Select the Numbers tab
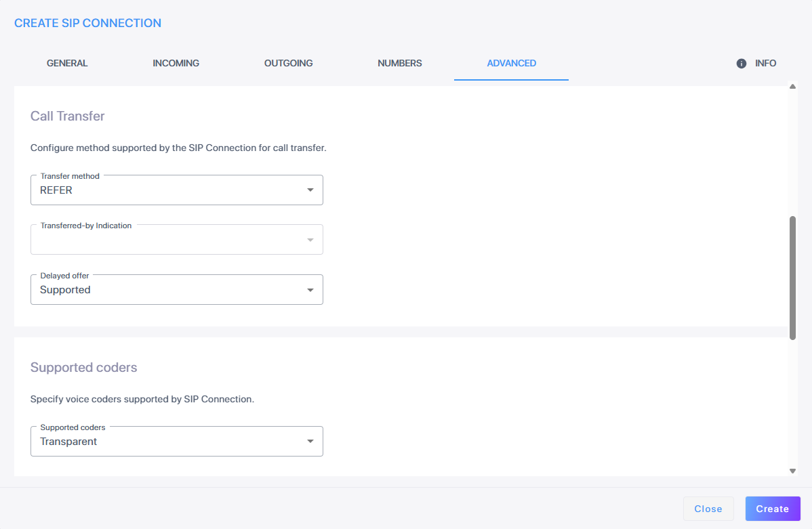This screenshot has height=529, width=812. 400,64
